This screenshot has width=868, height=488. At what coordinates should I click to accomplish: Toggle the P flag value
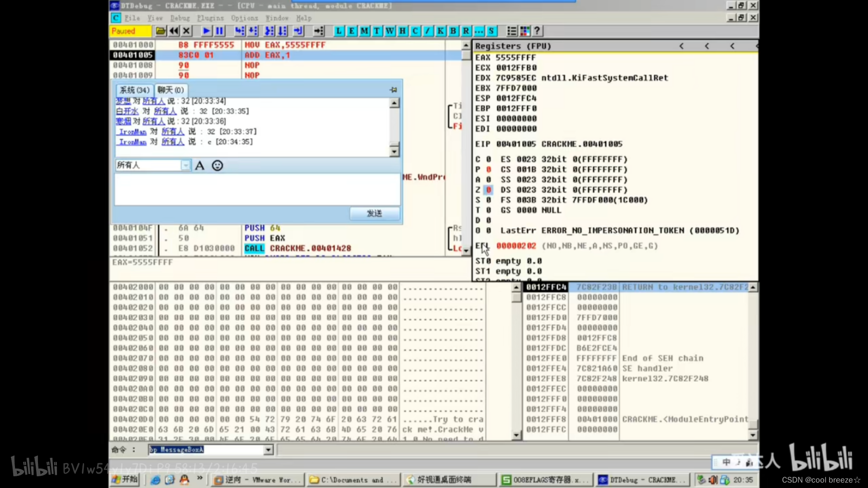pos(488,169)
